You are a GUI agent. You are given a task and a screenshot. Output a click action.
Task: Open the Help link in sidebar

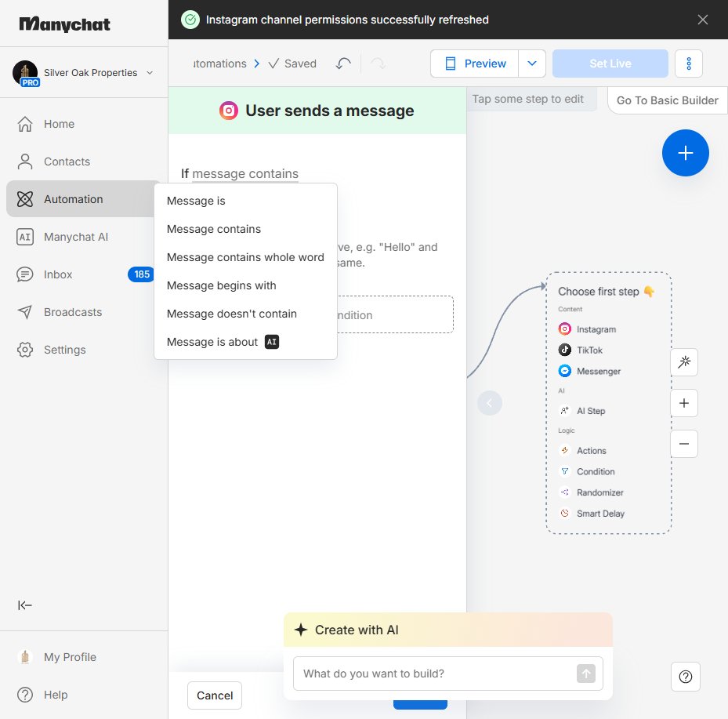click(56, 695)
